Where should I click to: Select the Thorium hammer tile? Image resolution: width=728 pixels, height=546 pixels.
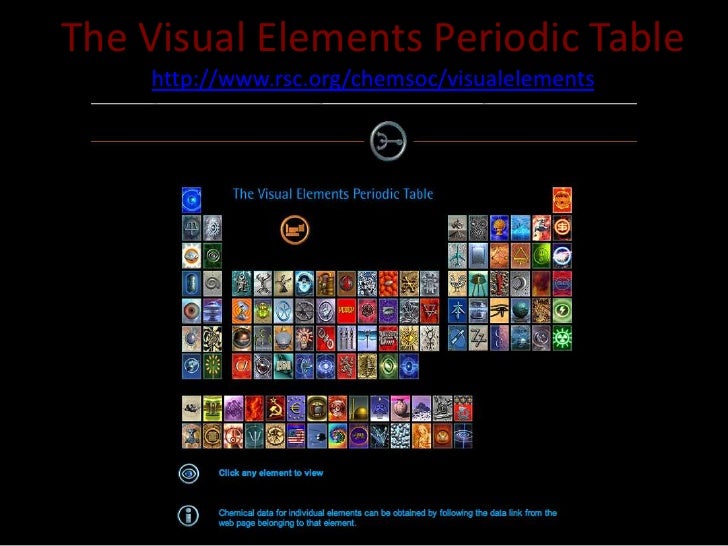(191, 436)
